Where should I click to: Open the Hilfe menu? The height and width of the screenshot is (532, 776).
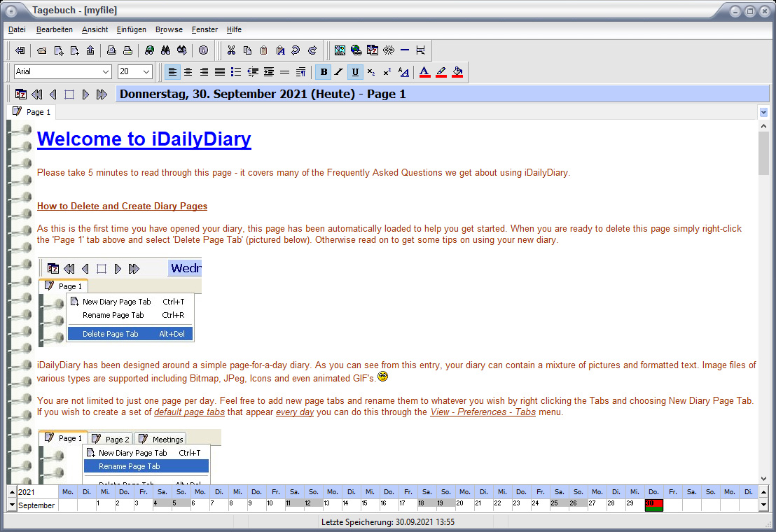[234, 29]
